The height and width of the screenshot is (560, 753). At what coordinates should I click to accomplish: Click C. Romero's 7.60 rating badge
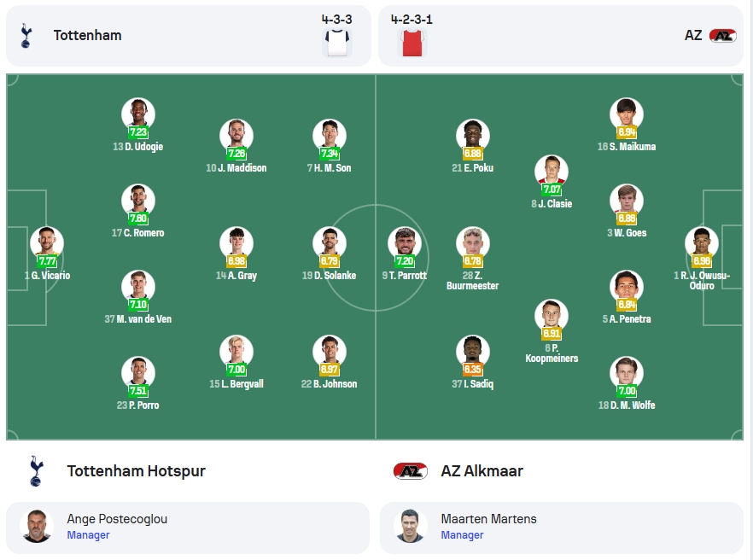point(138,218)
